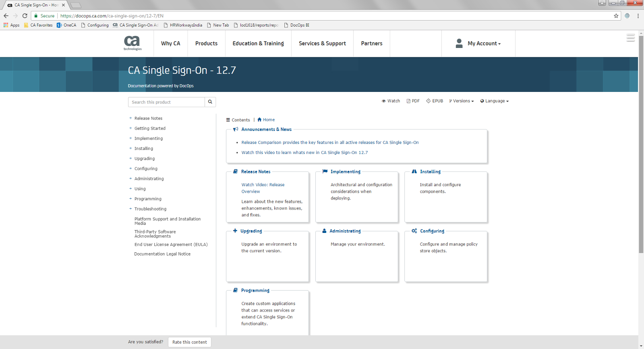Open whats new in 12.7 video link
Viewport: 644px width, 349px height.
(304, 152)
